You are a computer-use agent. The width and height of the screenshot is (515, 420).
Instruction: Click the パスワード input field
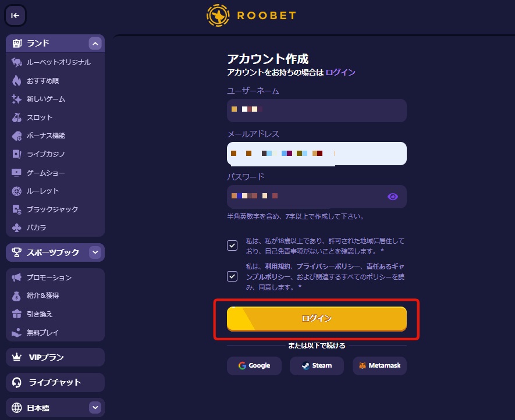317,197
